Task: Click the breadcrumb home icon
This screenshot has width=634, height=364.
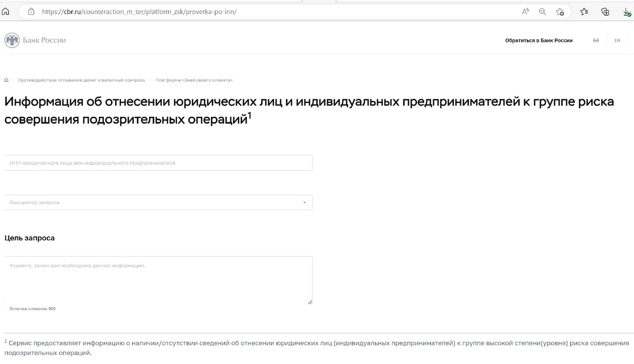Action: click(x=6, y=80)
